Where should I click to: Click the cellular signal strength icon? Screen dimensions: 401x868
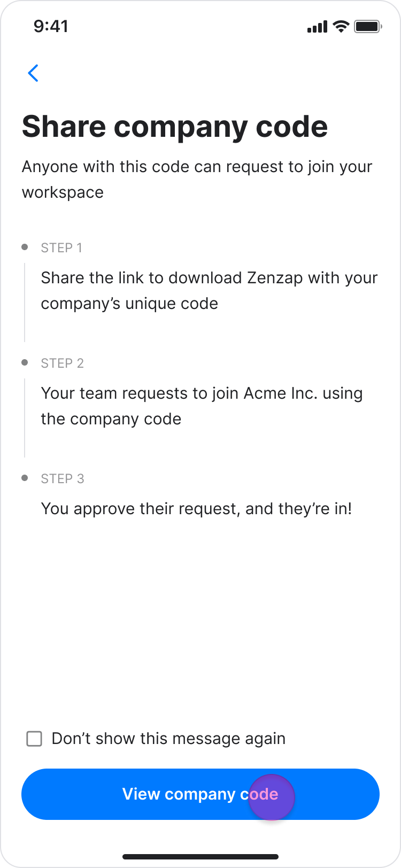tap(317, 27)
